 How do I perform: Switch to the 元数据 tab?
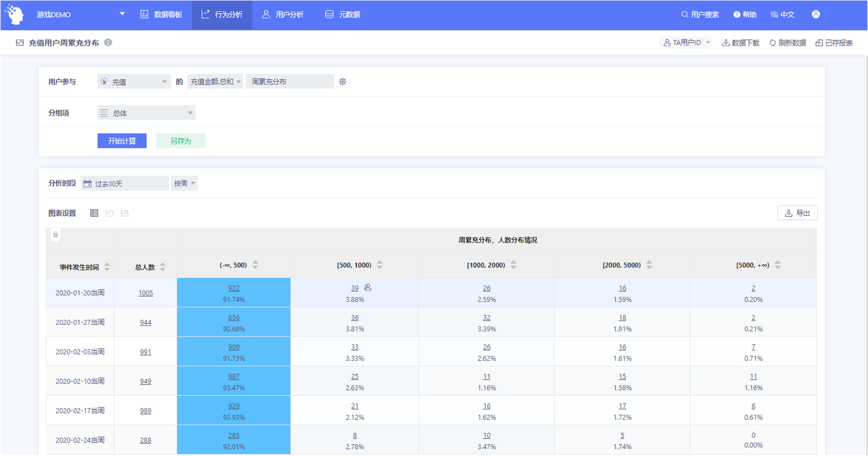tap(343, 15)
